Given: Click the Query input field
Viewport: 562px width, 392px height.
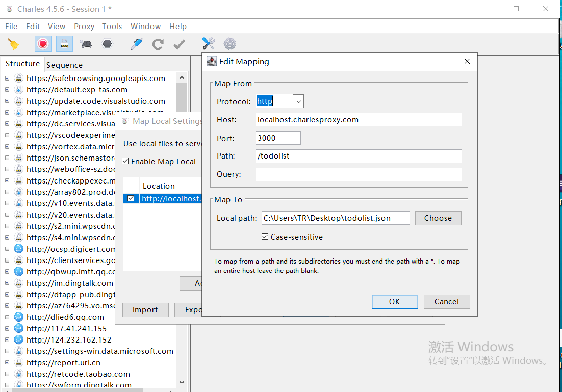Looking at the screenshot, I should (359, 174).
